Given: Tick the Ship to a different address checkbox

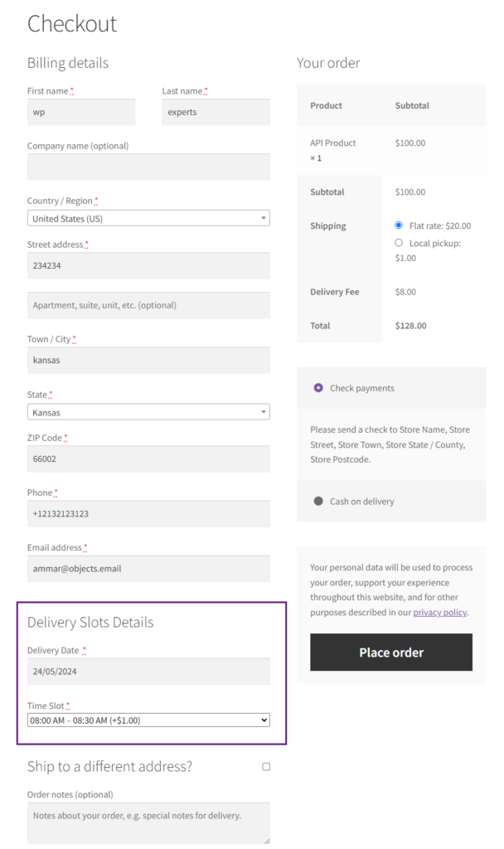Looking at the screenshot, I should coord(266,767).
